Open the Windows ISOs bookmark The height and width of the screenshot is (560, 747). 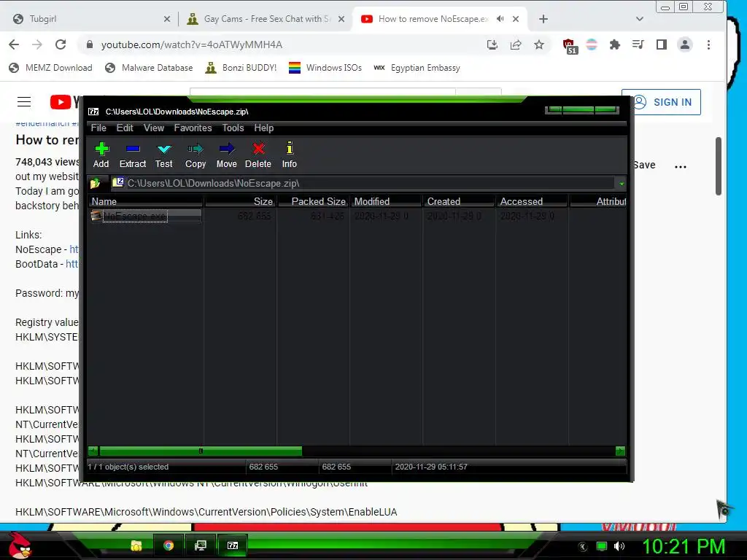coord(325,68)
